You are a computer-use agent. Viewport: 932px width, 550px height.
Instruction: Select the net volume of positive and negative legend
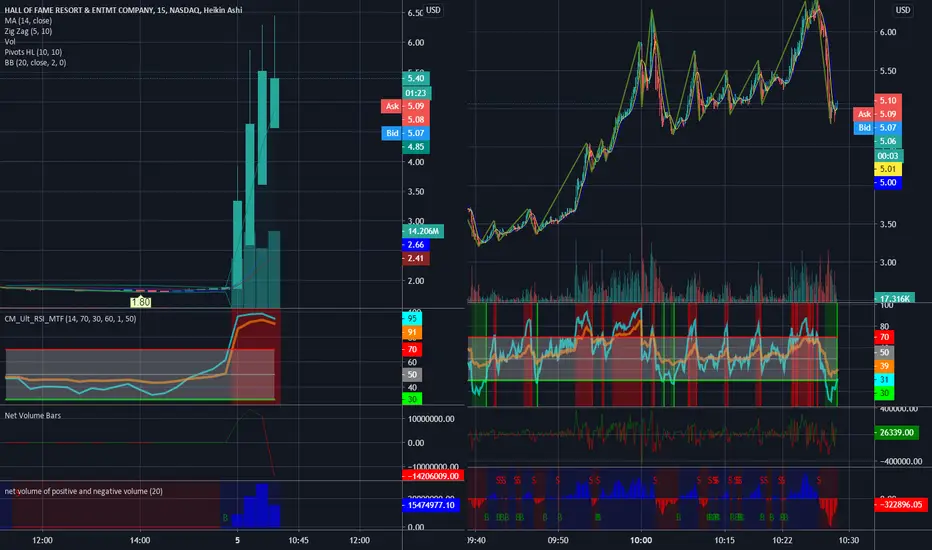pos(84,491)
